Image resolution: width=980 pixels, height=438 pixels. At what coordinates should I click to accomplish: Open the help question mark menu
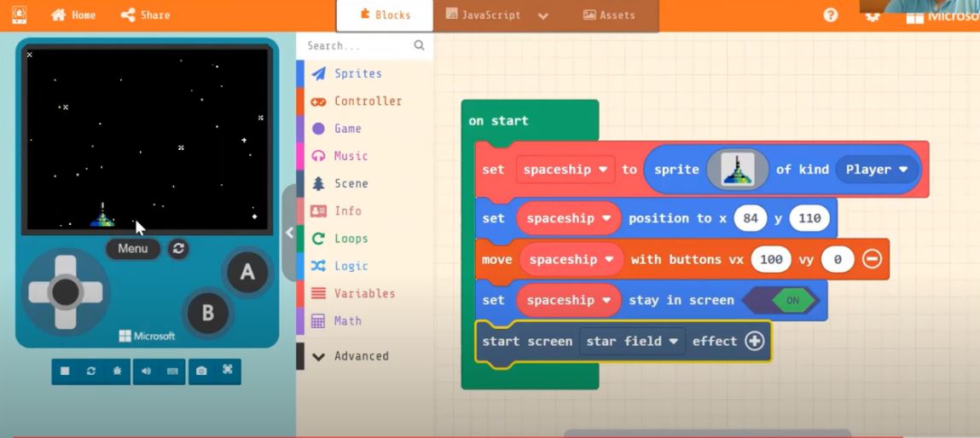[831, 15]
